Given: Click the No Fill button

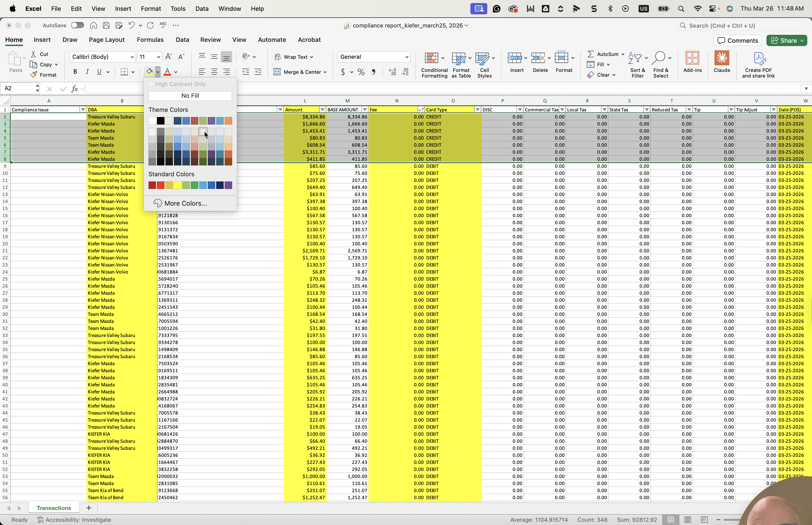Looking at the screenshot, I should [190, 96].
